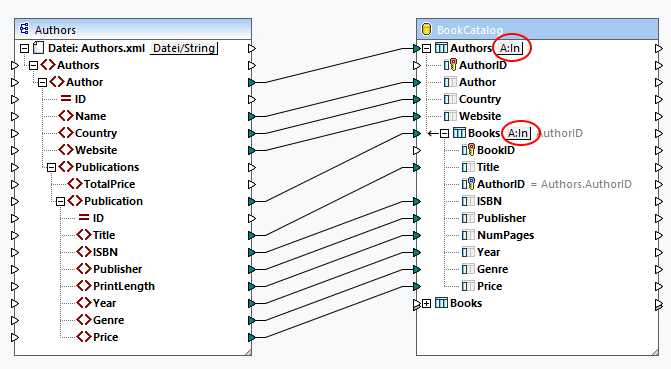
Task: Collapse the Publication element node
Action: pos(60,201)
